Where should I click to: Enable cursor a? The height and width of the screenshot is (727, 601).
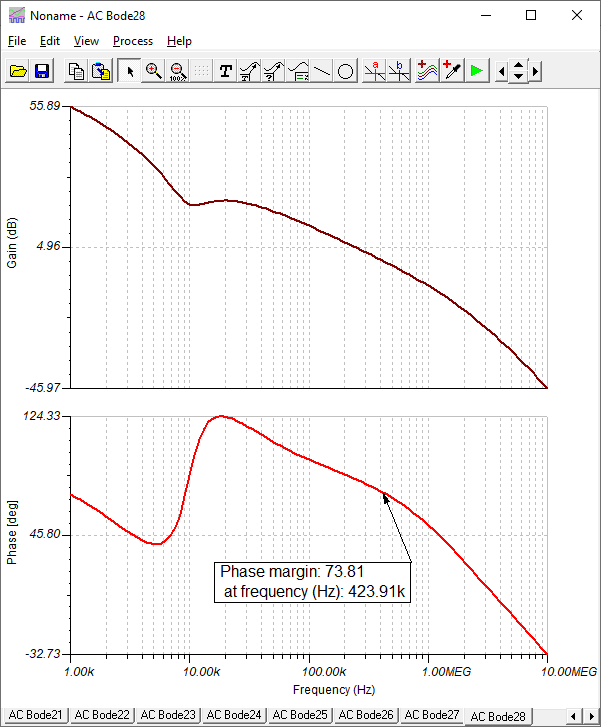click(374, 71)
